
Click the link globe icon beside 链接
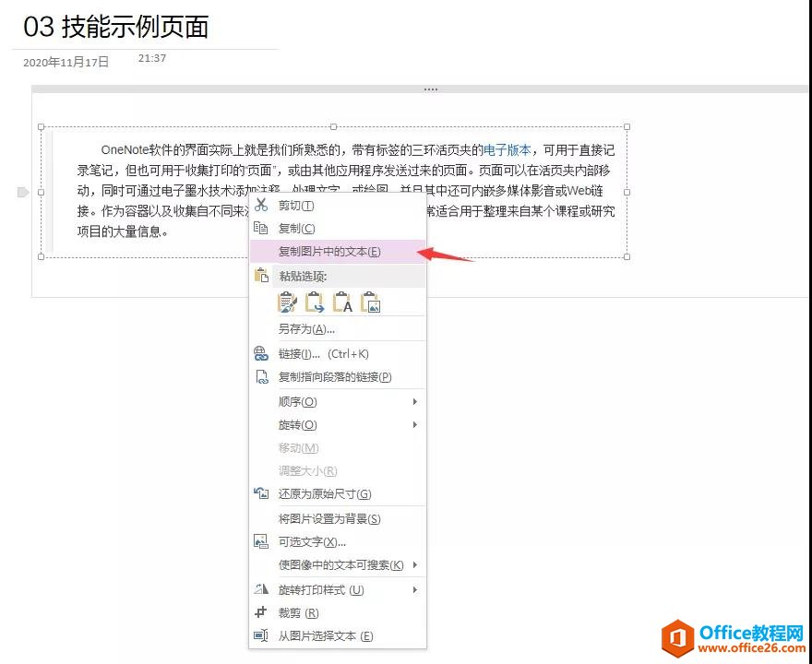[x=261, y=353]
